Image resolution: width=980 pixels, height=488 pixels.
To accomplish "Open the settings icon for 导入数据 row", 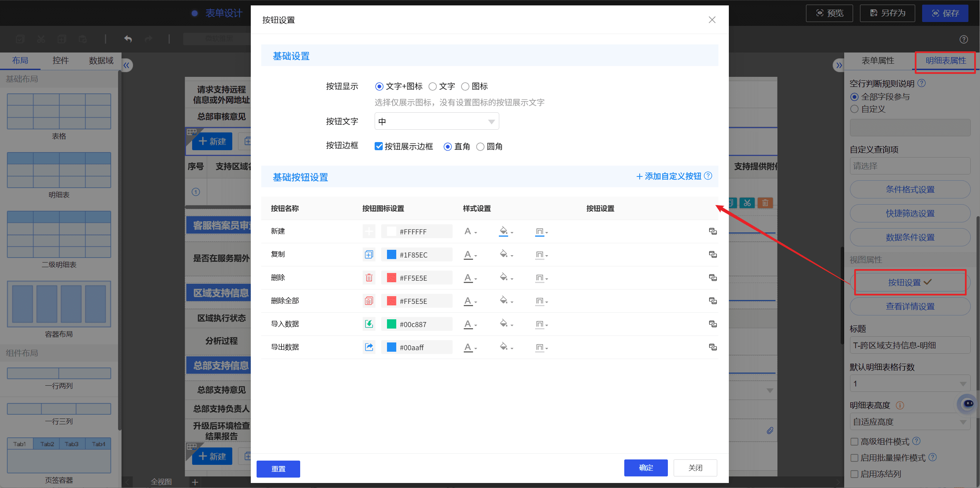I will tap(713, 324).
